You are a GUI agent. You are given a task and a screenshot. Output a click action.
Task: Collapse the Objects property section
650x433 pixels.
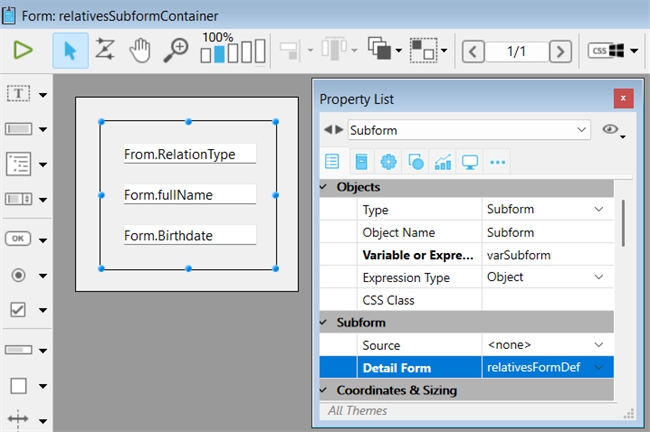(323, 187)
